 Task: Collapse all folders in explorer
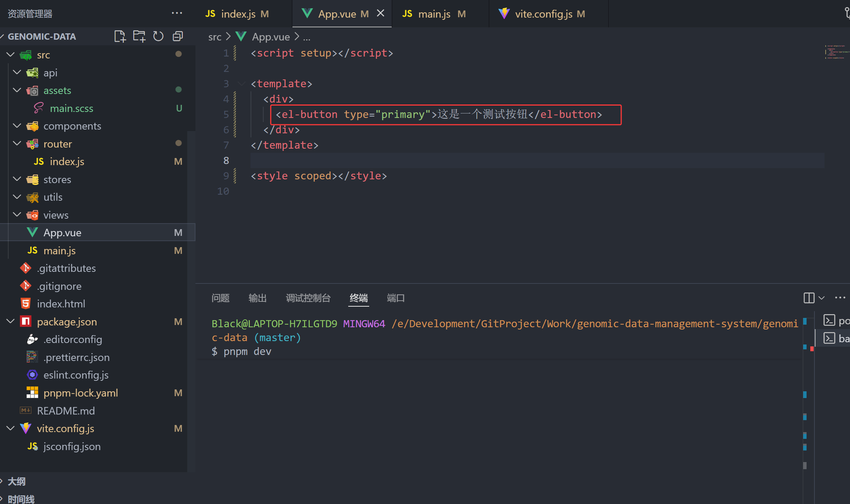click(x=177, y=36)
